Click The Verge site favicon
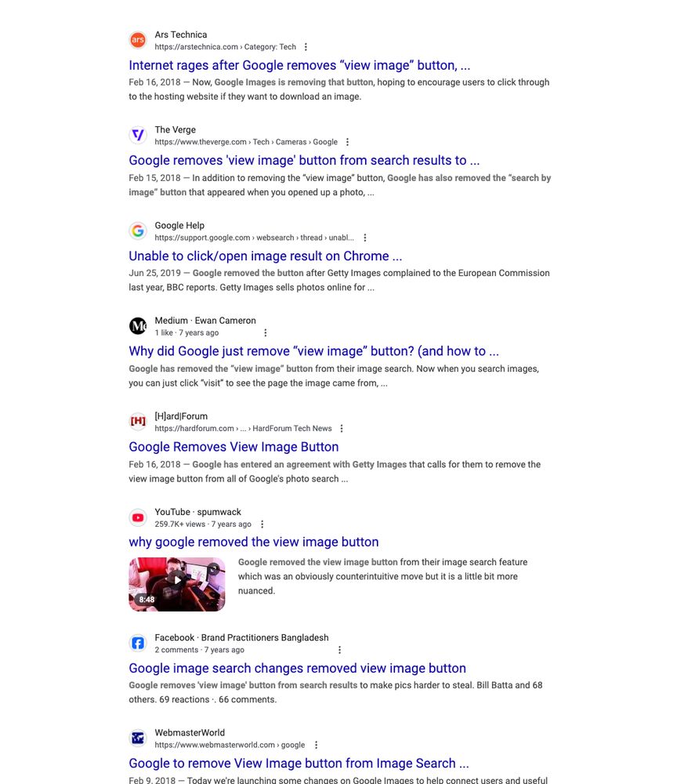Screen dimensions: 695x784 pos(138,136)
